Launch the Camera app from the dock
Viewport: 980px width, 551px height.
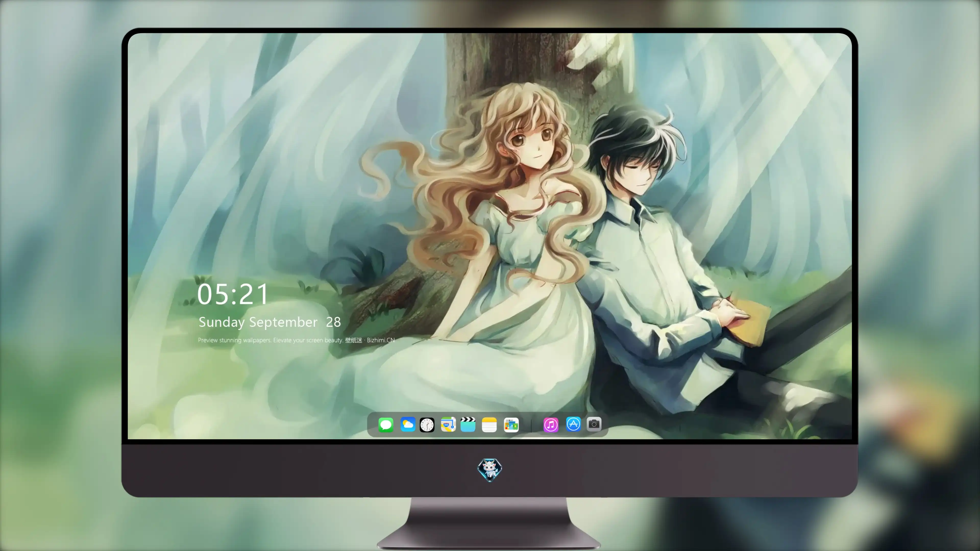click(594, 424)
